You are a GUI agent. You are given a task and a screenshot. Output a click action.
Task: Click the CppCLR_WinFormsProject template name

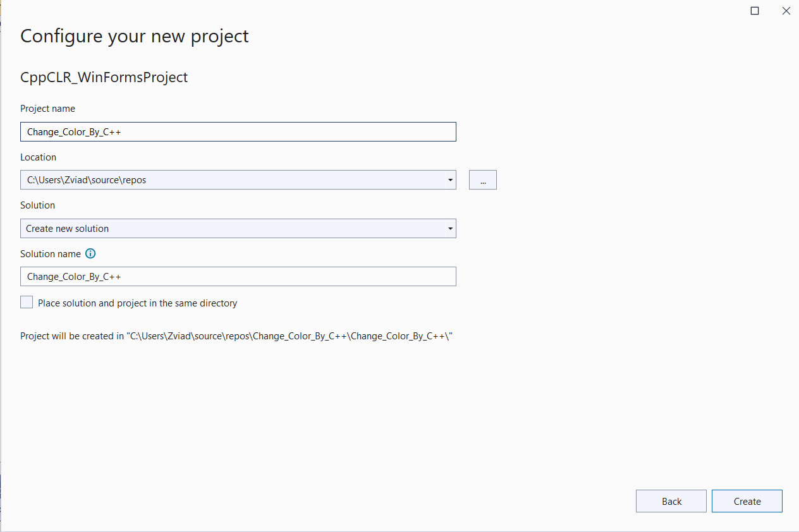click(104, 78)
